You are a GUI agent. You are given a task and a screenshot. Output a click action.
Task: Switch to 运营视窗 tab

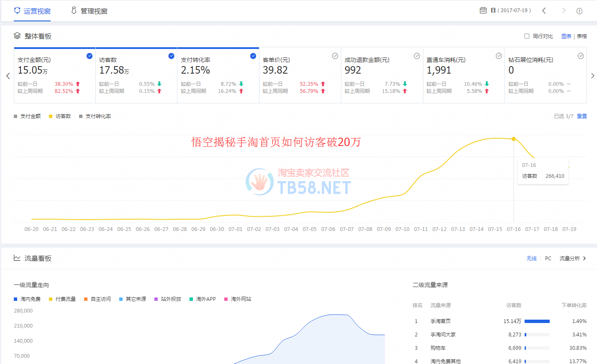point(32,11)
